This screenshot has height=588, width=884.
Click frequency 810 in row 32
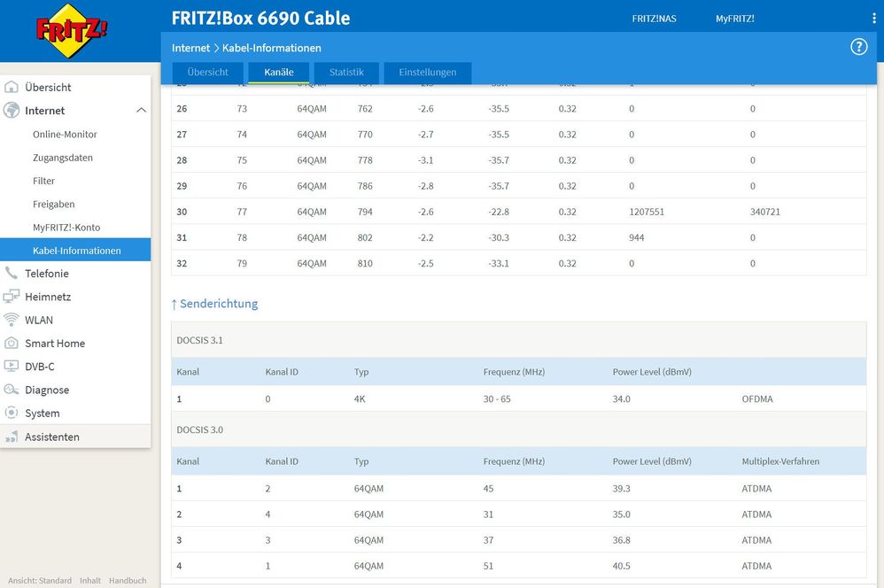[365, 263]
